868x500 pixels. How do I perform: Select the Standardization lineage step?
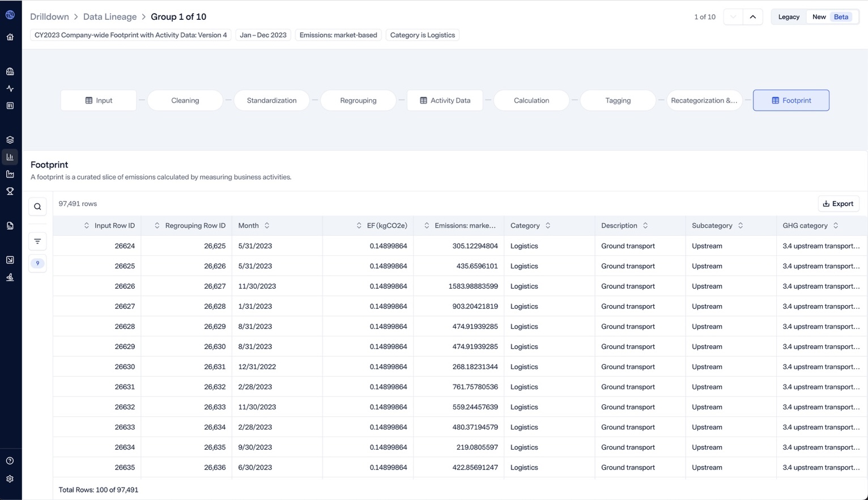(x=272, y=100)
